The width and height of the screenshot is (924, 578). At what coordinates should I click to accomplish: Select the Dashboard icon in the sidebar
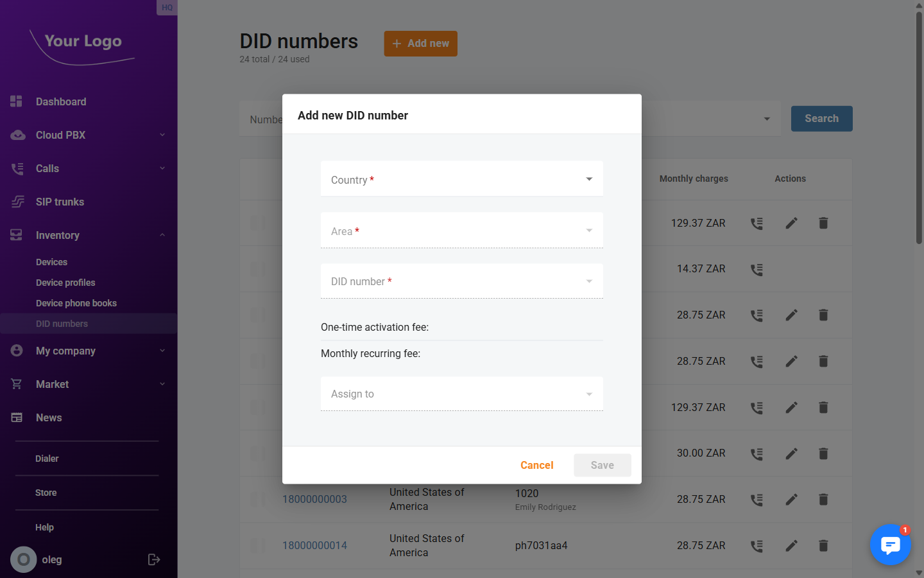[x=15, y=101]
